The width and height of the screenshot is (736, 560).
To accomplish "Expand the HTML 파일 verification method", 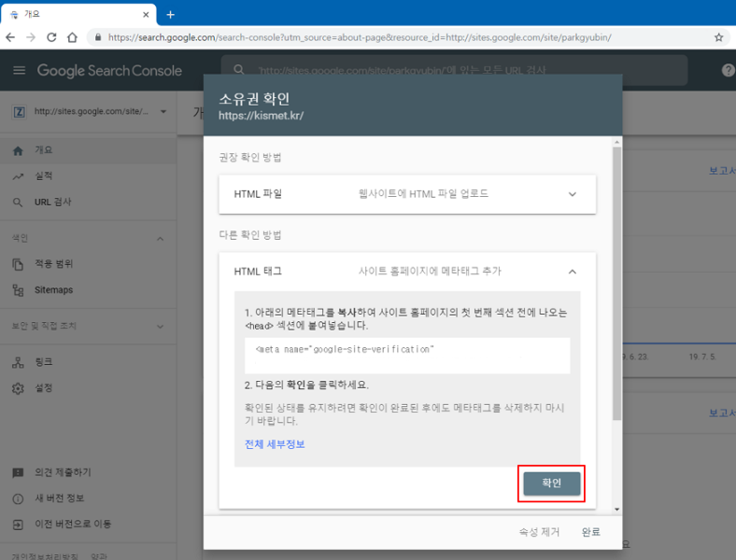I will coord(573,194).
